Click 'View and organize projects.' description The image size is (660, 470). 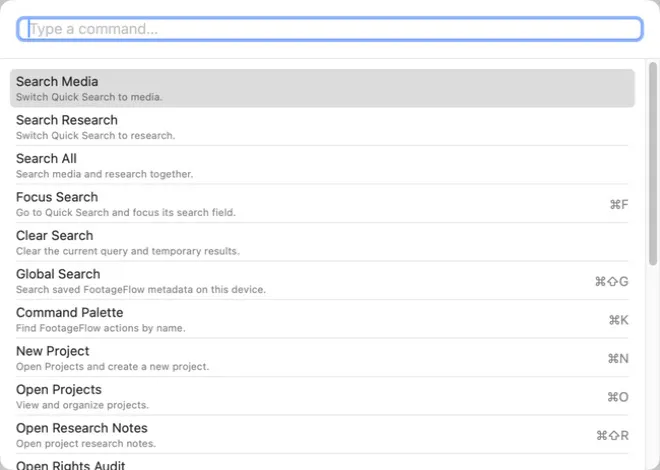(x=82, y=405)
